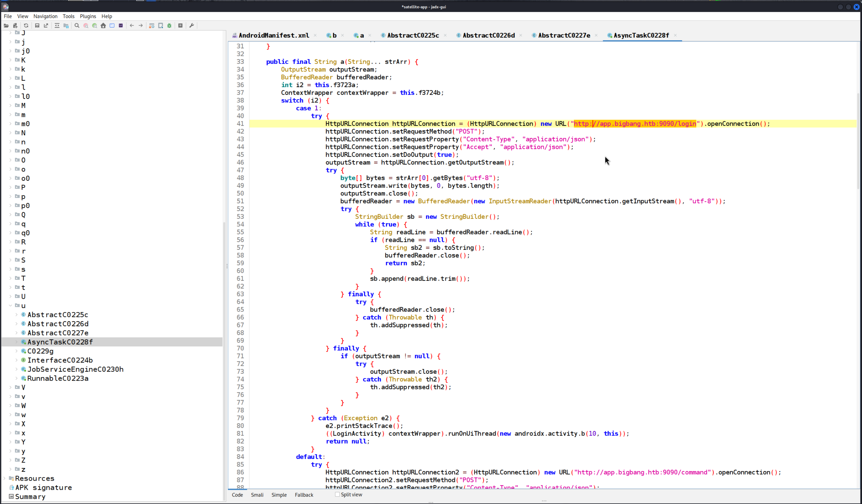The height and width of the screenshot is (504, 862).
Task: Click the green bug debugger icon
Action: pyautogui.click(x=169, y=26)
